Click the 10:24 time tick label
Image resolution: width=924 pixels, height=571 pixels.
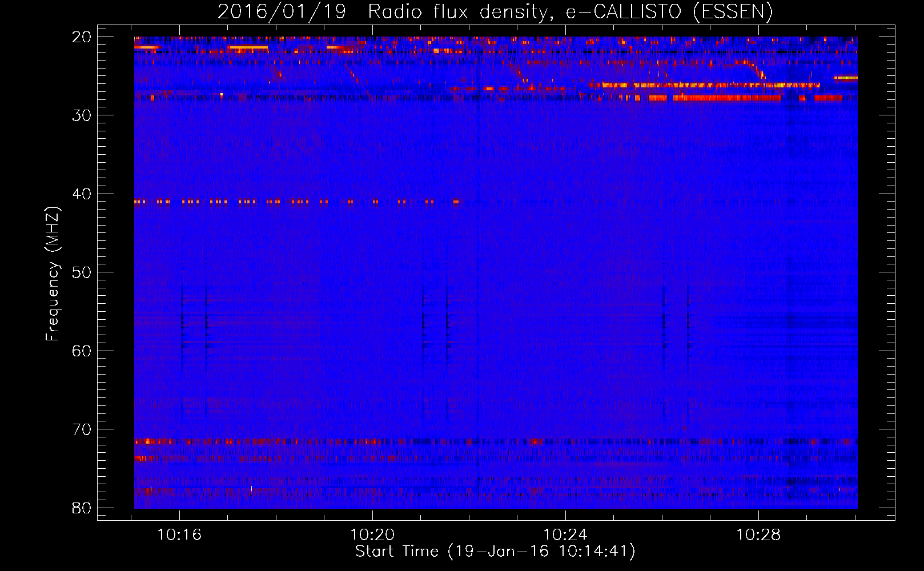pyautogui.click(x=565, y=535)
